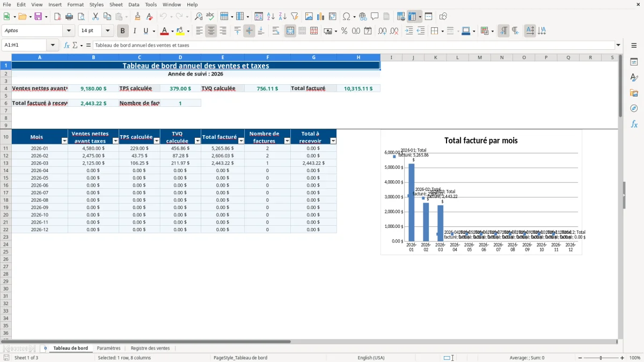Image resolution: width=644 pixels, height=362 pixels.
Task: Toggle Italic formatting
Action: click(x=135, y=31)
